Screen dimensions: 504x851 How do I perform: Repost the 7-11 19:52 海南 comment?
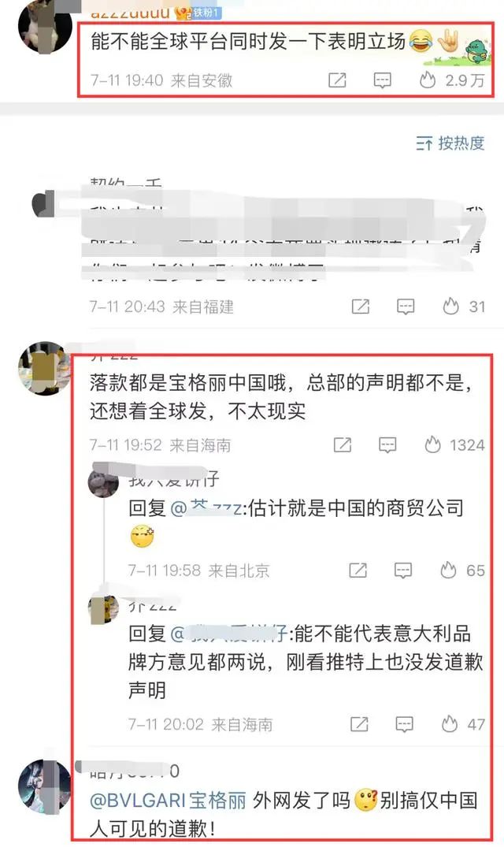343,445
